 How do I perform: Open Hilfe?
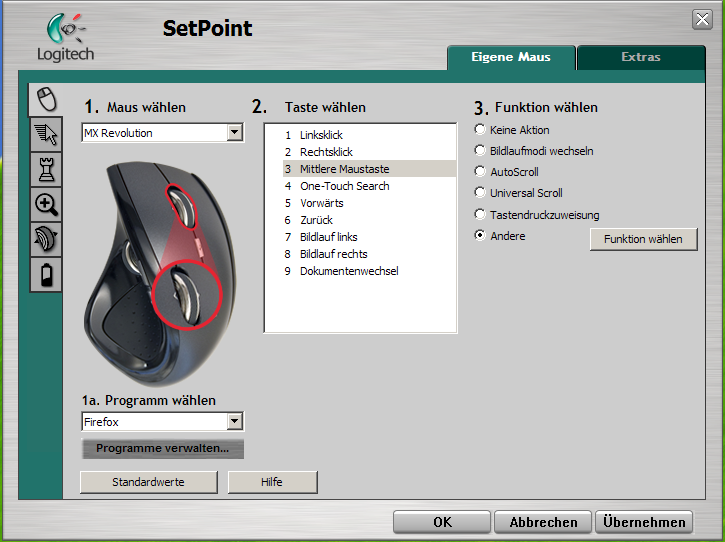click(x=272, y=482)
